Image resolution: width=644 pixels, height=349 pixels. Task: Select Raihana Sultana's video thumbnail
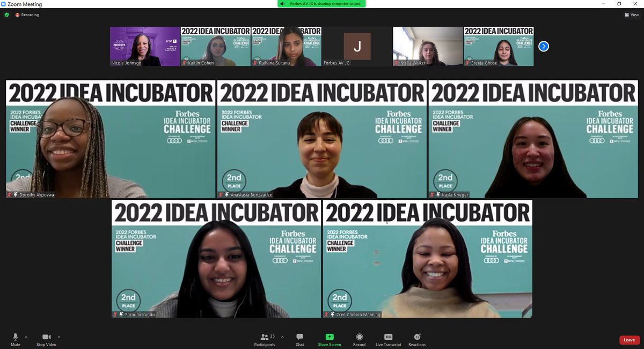coord(287,46)
